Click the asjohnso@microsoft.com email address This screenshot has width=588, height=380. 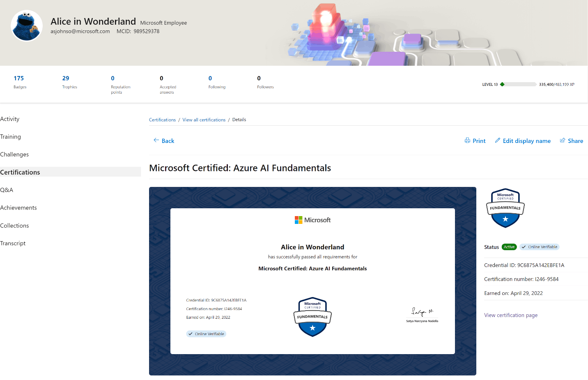(80, 31)
